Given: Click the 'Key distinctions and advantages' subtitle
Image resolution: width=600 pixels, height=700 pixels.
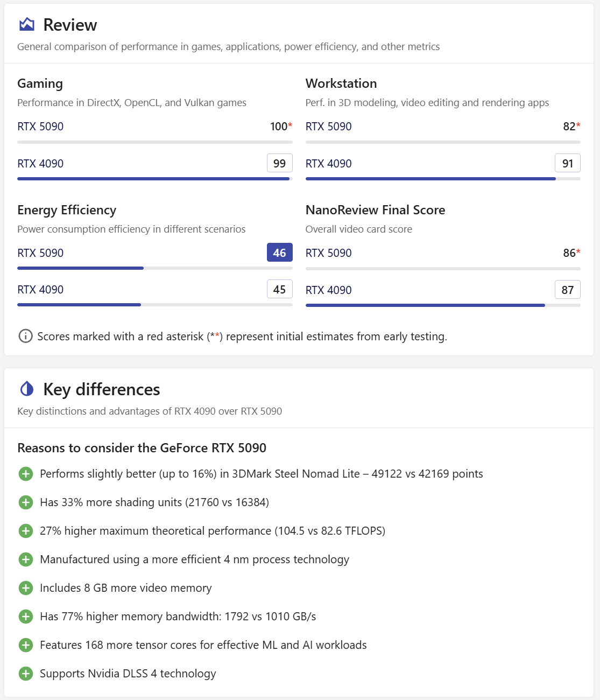Looking at the screenshot, I should 150,411.
